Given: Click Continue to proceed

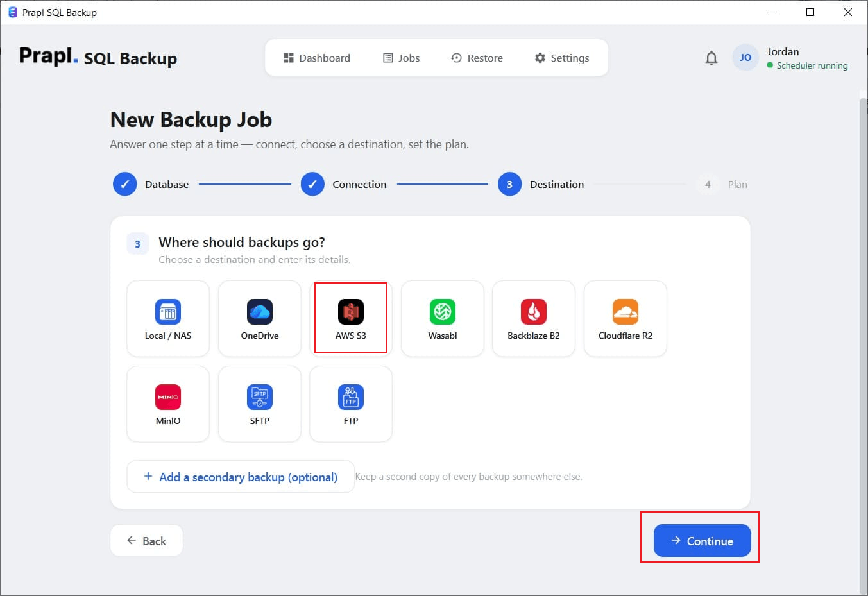Looking at the screenshot, I should (702, 541).
